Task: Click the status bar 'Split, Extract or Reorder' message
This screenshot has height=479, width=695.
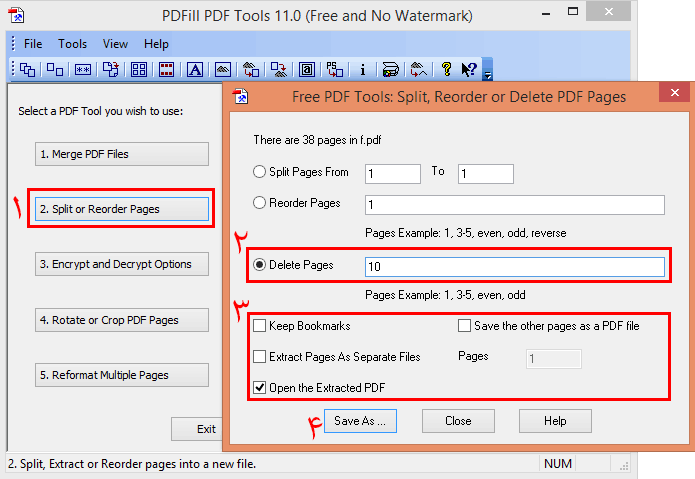Action: tap(132, 464)
